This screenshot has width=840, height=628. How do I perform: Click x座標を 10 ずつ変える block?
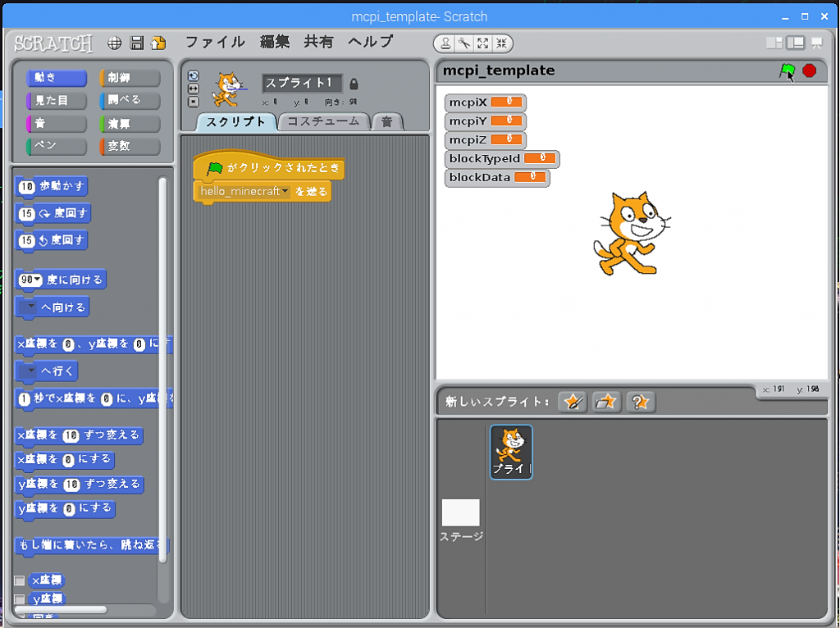tap(79, 435)
